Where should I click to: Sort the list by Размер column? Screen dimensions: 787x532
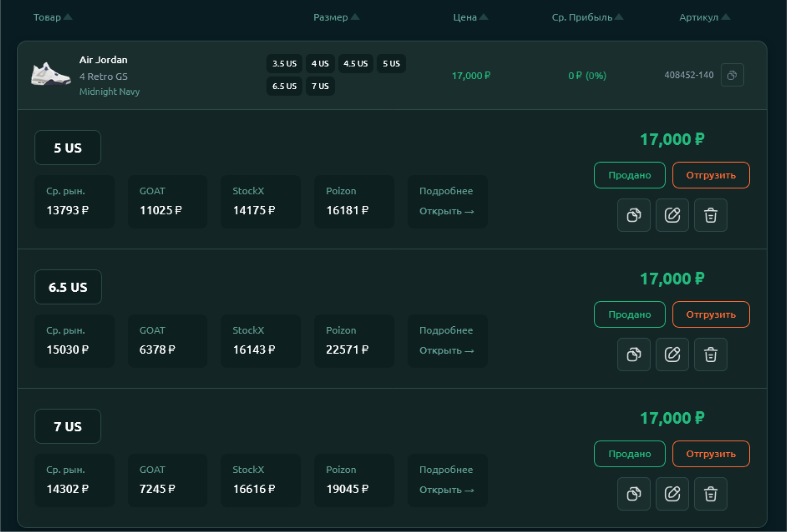click(336, 17)
